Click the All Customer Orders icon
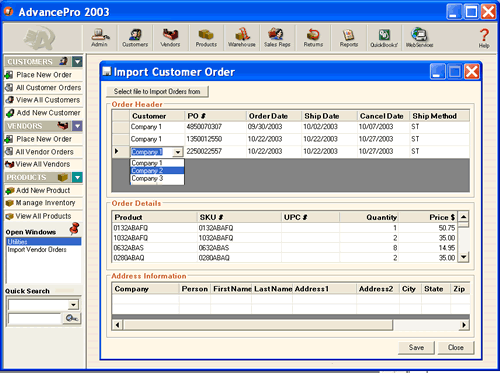 pyautogui.click(x=9, y=88)
